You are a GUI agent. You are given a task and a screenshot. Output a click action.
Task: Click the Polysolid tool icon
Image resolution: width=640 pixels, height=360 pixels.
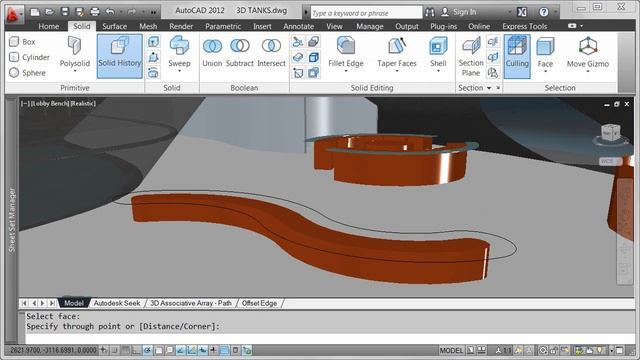coord(75,46)
